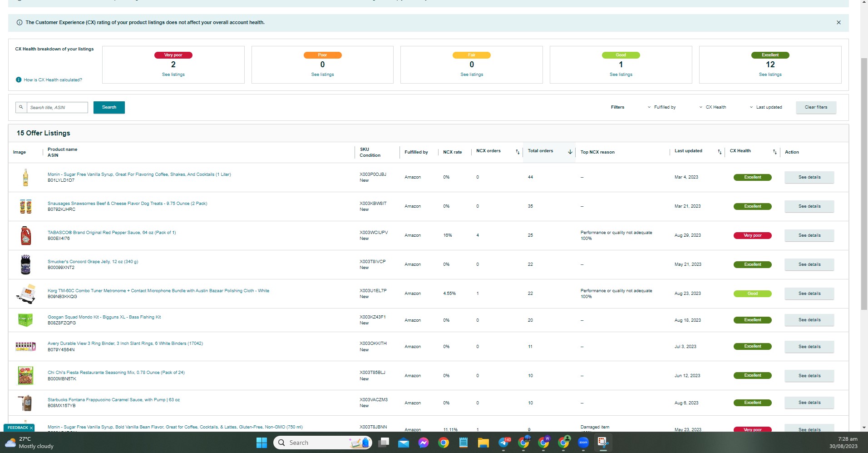Screen dimensions: 868x453
Task: Click the Googan Squad Mondo Kit thumbnail
Action: click(x=25, y=320)
